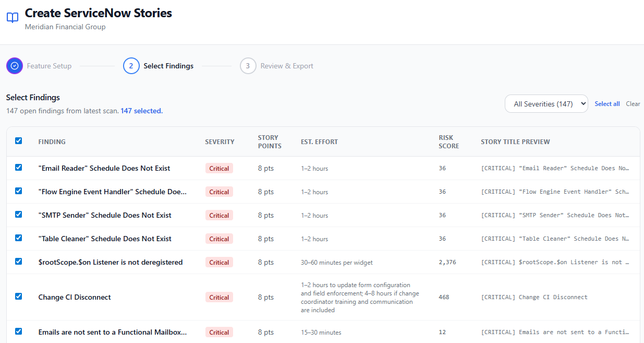Click the Story Points column header
This screenshot has width=644, height=343.
click(x=270, y=141)
